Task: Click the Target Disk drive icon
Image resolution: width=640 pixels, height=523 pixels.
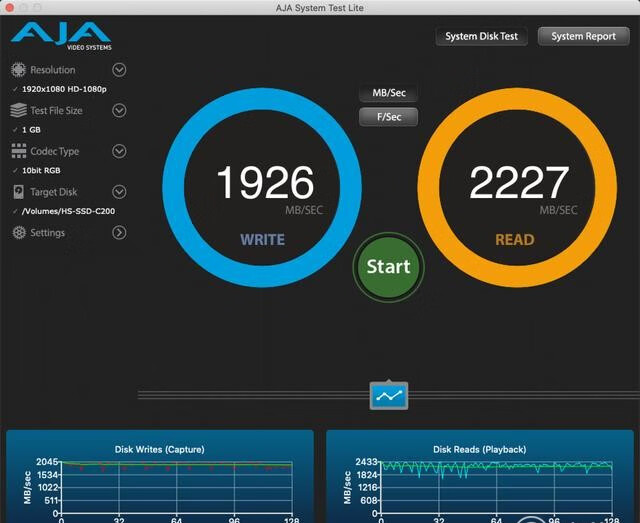Action: 18,192
